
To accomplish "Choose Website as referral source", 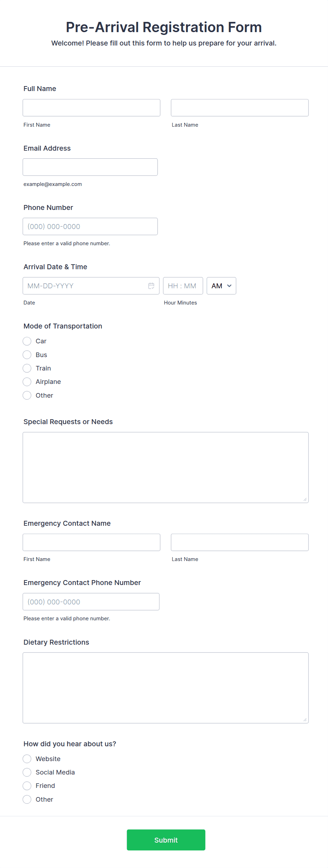I will [x=27, y=759].
